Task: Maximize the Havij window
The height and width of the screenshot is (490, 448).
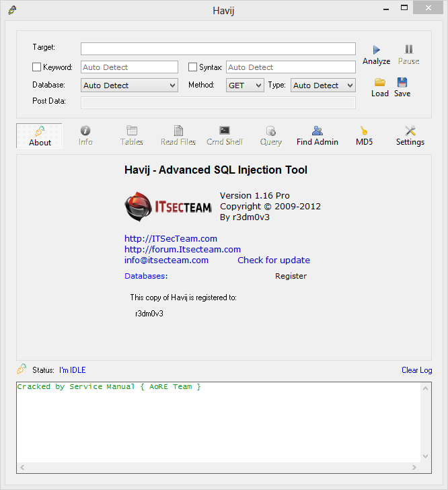Action: 404,8
